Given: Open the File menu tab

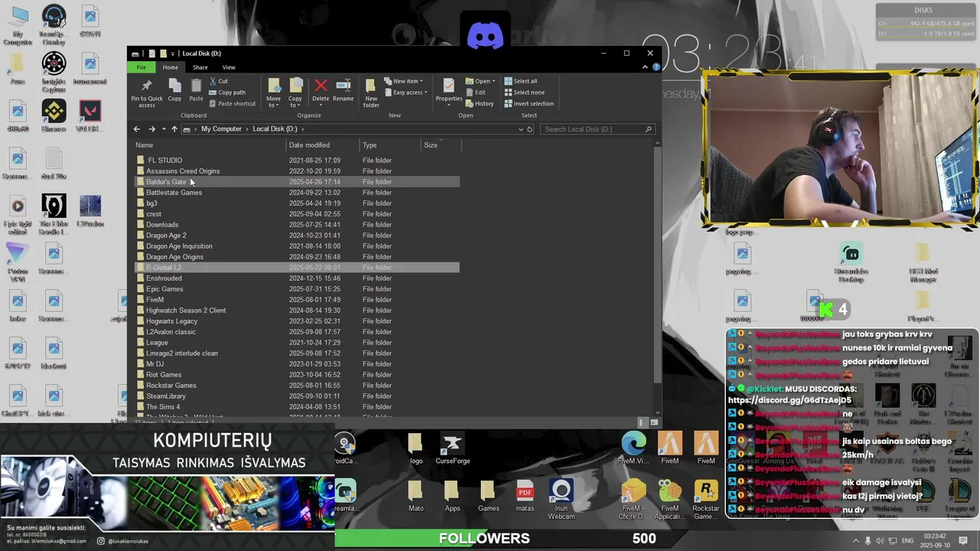Looking at the screenshot, I should (141, 67).
